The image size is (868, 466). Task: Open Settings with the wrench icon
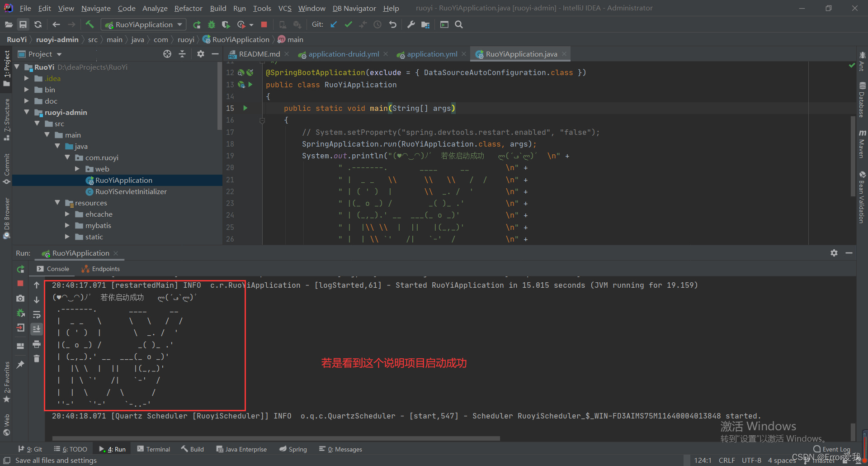[x=410, y=24]
